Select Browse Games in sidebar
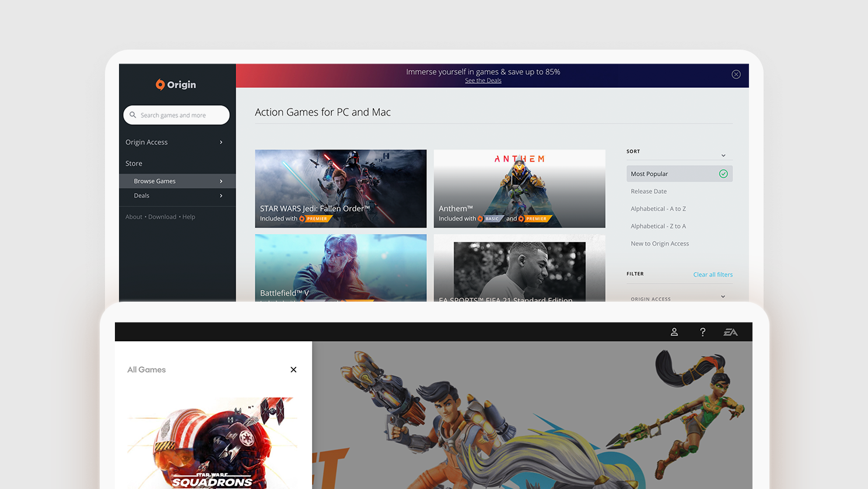This screenshot has width=868, height=489. 177,181
